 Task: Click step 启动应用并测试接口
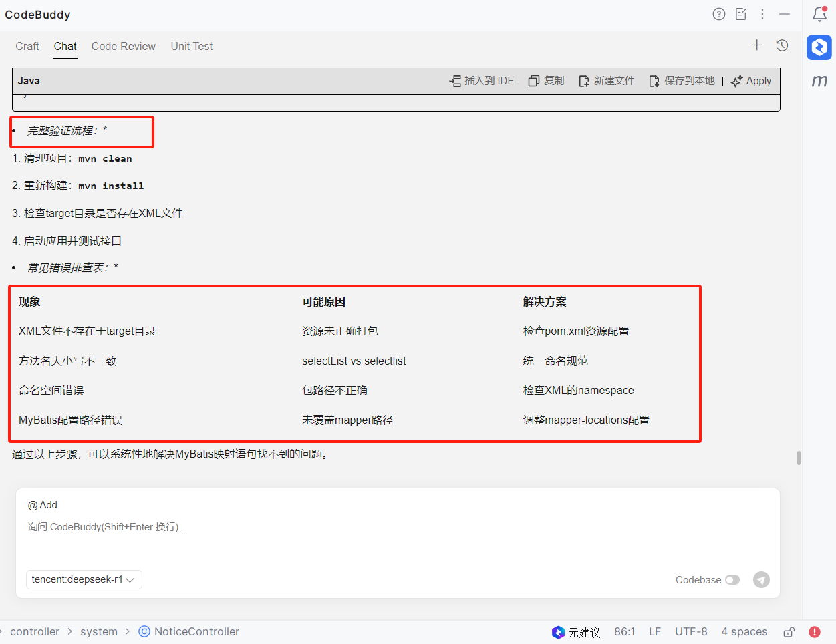click(x=73, y=240)
